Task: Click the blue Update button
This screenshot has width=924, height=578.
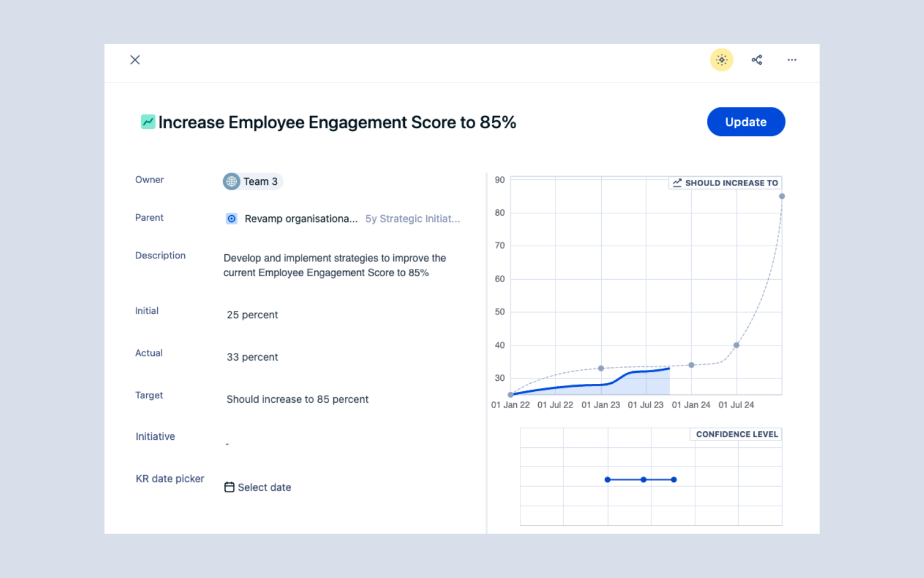Action: tap(746, 122)
